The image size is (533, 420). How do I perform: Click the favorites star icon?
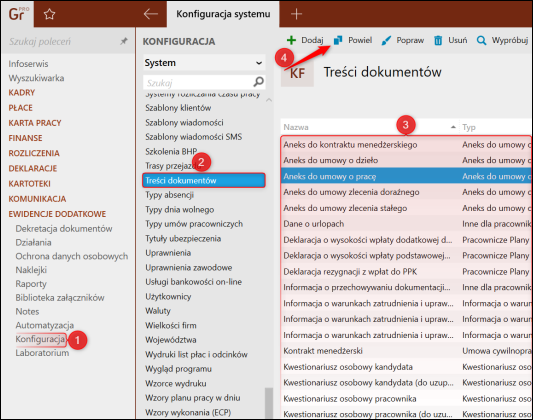pos(49,14)
